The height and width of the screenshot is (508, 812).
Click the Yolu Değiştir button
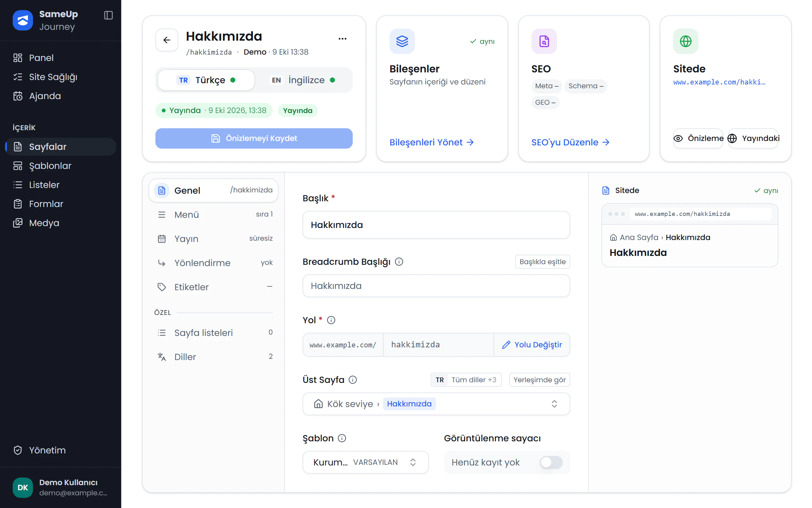point(532,345)
